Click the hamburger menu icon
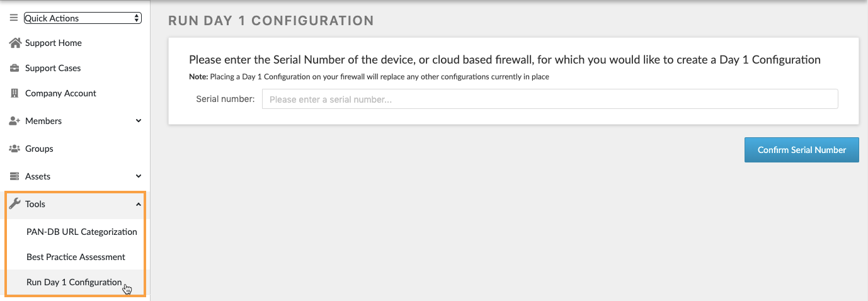This screenshot has width=868, height=301. (14, 18)
